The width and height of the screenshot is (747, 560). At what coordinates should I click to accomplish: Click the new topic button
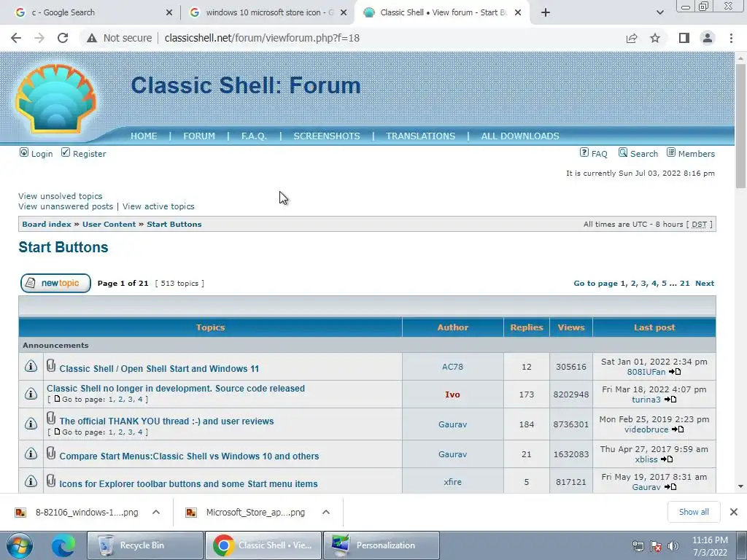(x=55, y=284)
